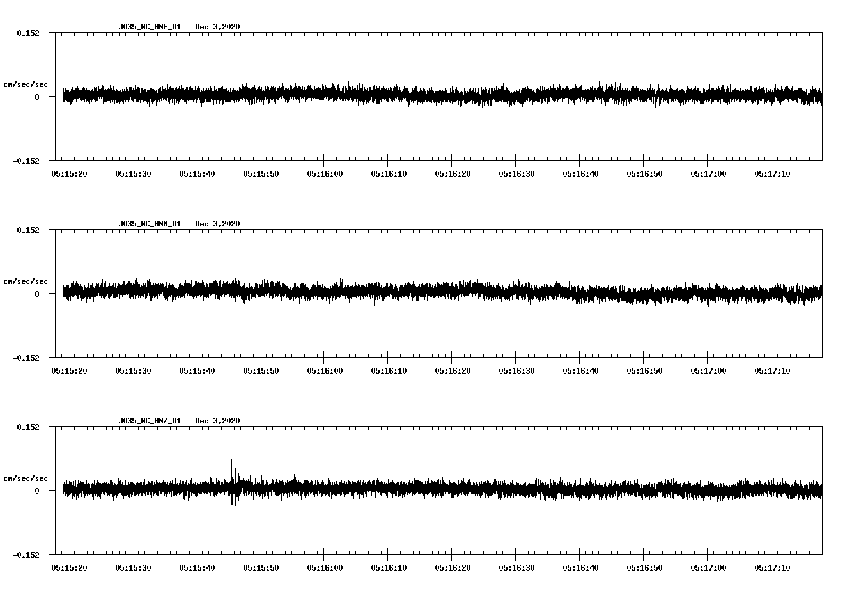Select the J035_NC_HNN_01 channel title
The width and height of the screenshot is (868, 591).
[x=149, y=223]
